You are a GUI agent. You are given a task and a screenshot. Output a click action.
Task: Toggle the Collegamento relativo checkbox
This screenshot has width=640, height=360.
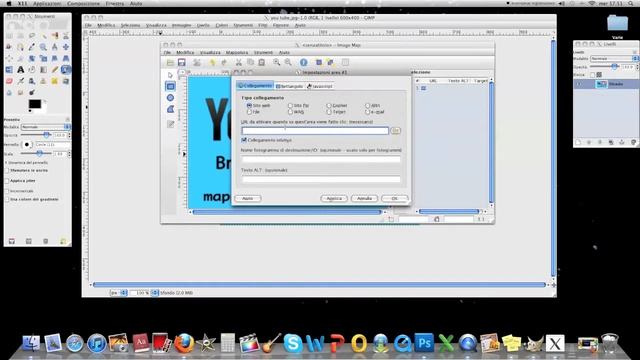(x=244, y=140)
